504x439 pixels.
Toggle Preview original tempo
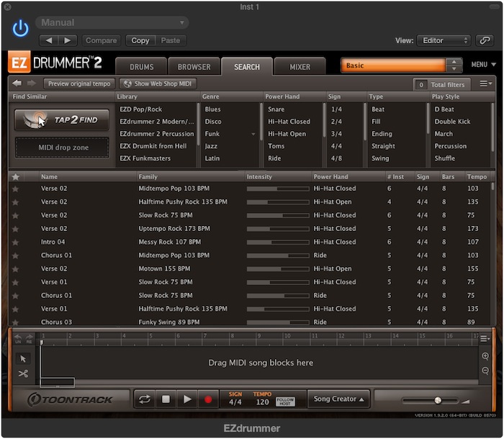79,84
